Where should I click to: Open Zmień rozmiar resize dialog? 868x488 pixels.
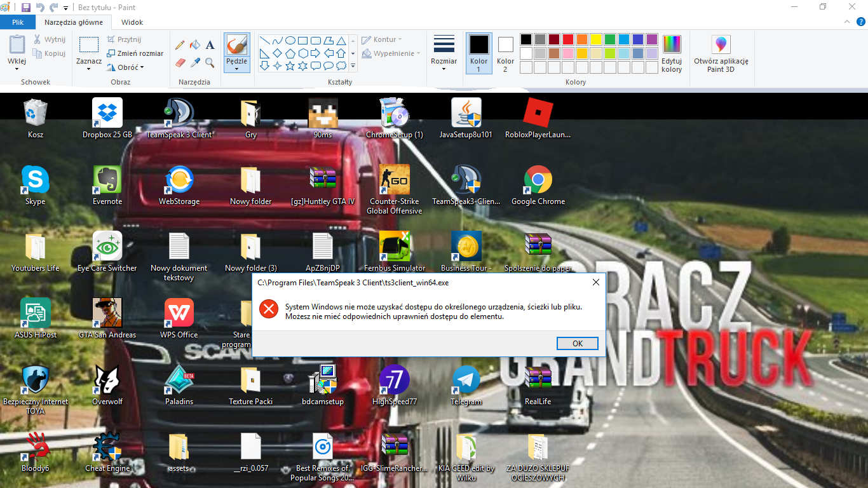(135, 53)
